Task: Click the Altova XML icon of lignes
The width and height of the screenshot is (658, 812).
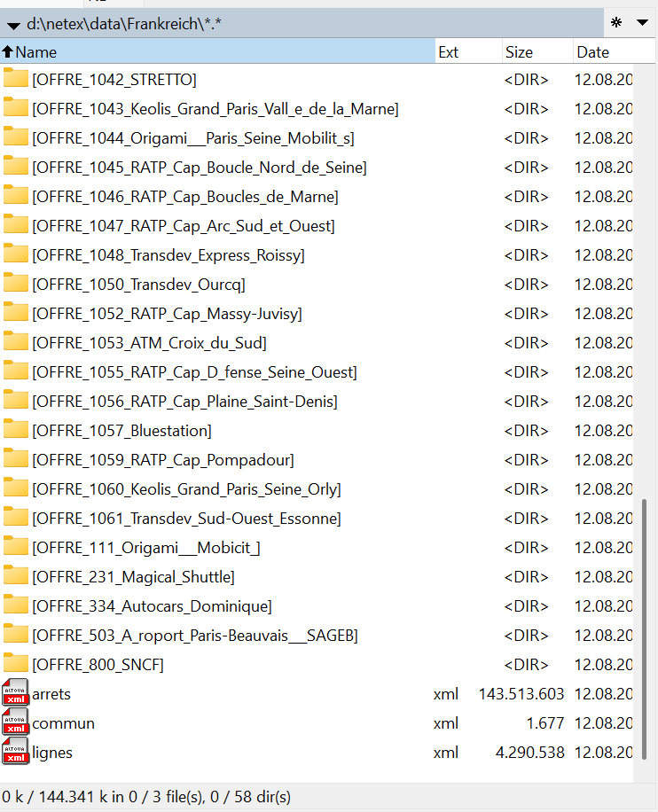Action: pos(16,752)
